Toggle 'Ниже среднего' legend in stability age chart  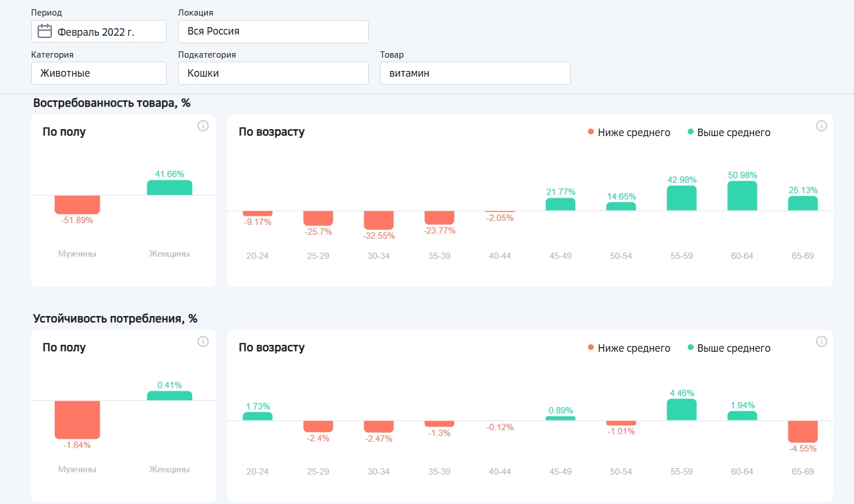pyautogui.click(x=629, y=348)
